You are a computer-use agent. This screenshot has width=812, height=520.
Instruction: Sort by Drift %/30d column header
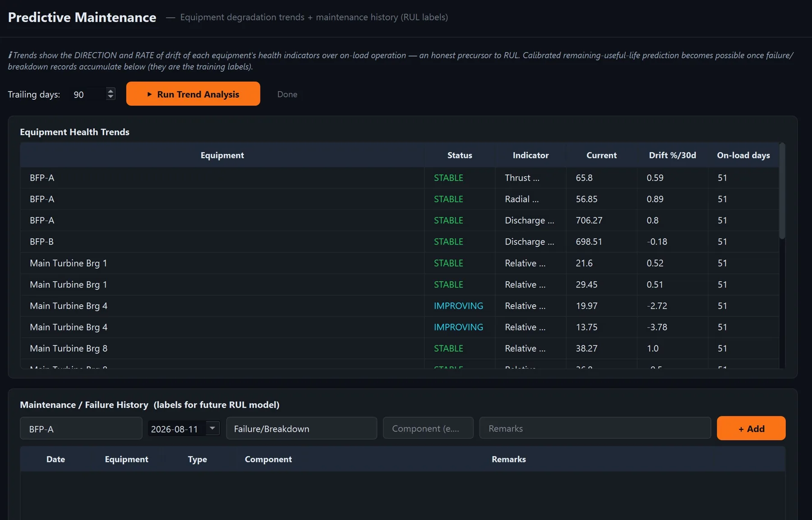click(x=672, y=155)
